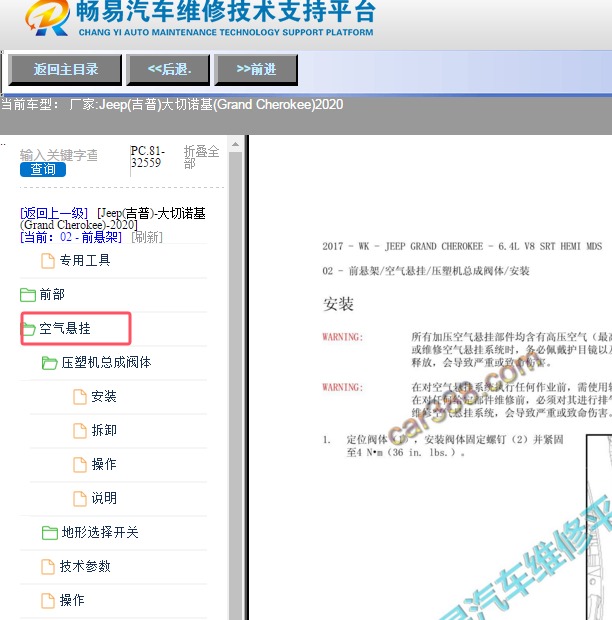
Task: Click the first red WARNING: label
Action: [342, 337]
